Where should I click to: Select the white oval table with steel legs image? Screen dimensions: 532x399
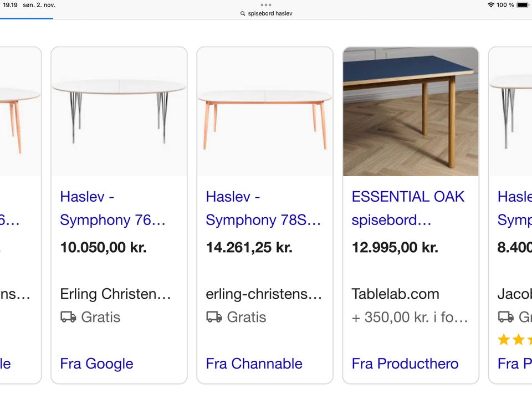click(119, 111)
